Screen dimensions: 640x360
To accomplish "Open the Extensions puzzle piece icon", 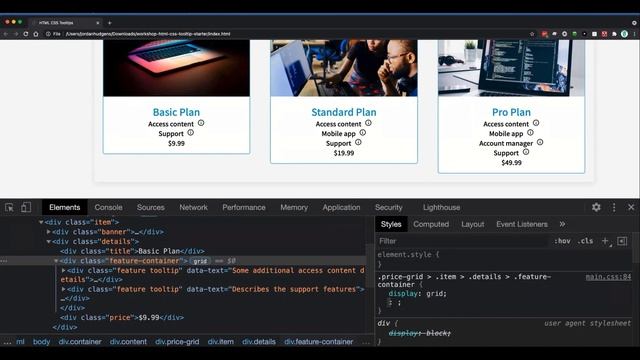I will pyautogui.click(x=614, y=34).
